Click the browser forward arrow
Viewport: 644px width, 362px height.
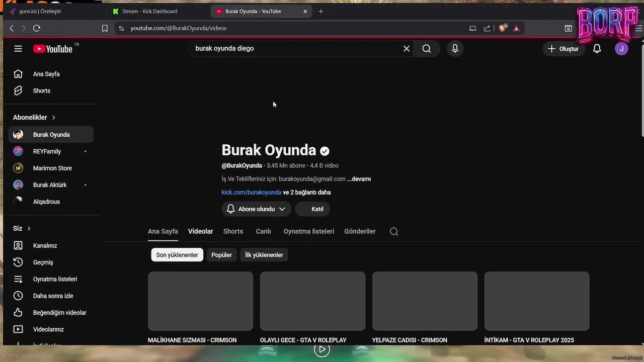coord(24,28)
